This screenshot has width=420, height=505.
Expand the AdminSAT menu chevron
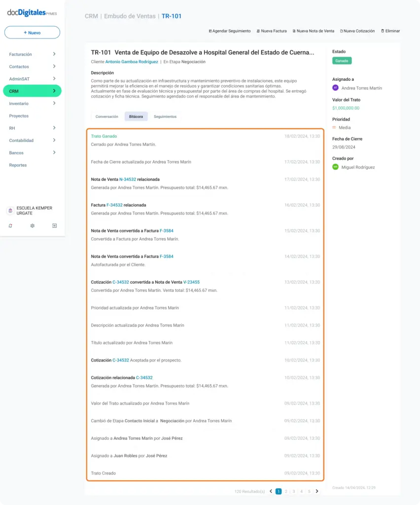[x=54, y=78]
